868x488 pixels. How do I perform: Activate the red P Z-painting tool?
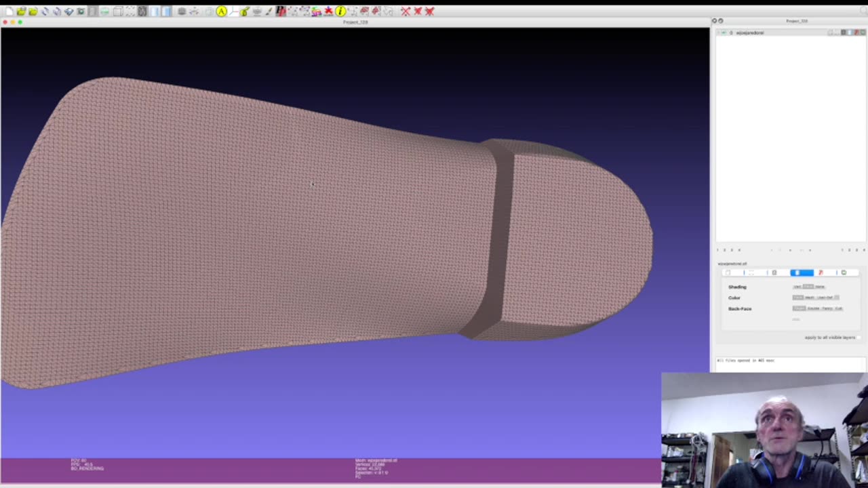click(280, 11)
